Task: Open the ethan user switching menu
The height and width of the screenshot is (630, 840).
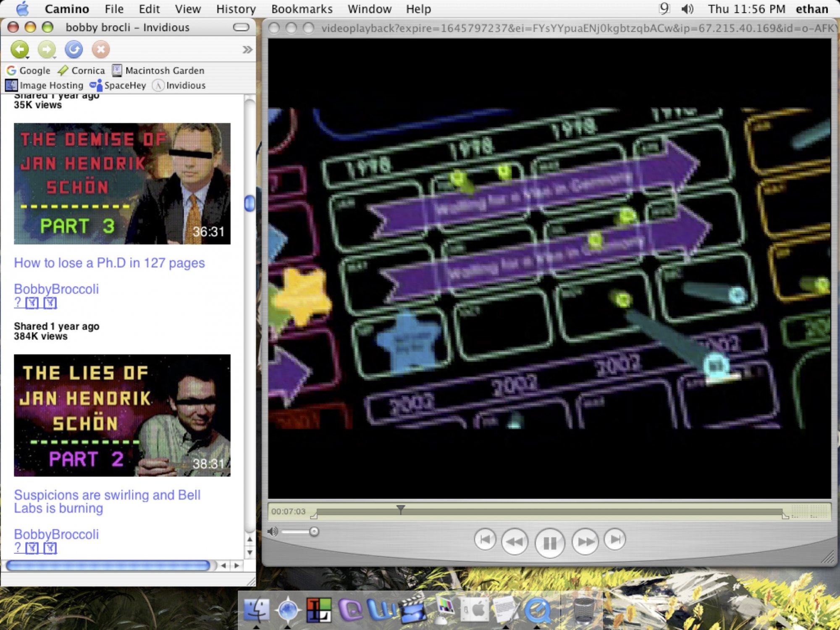Action: [811, 9]
